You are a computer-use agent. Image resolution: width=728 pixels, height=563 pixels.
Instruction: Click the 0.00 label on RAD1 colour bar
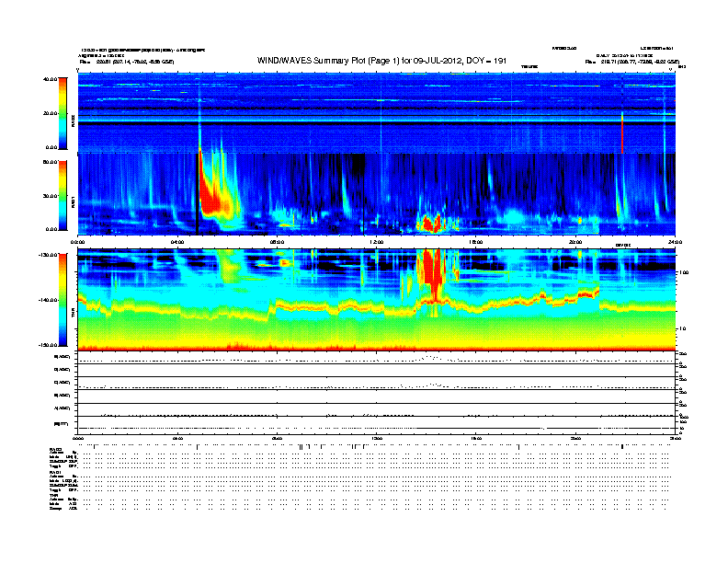tap(51, 229)
